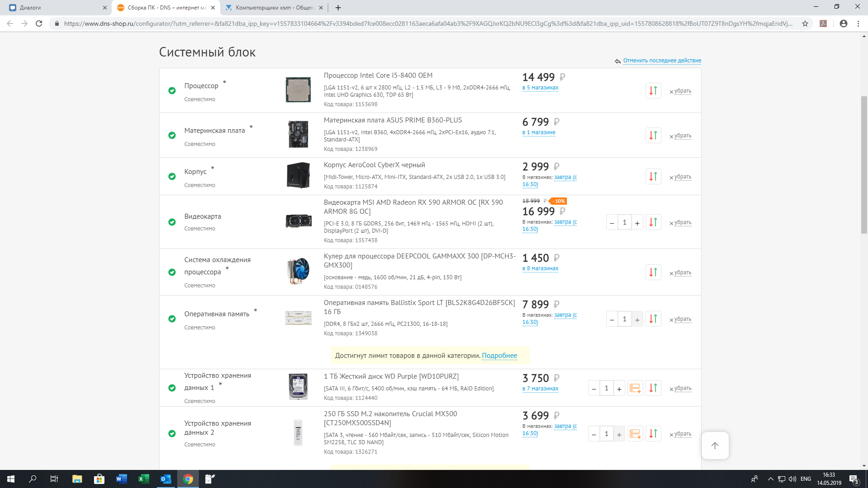Click orange add-storage icon in WD Purple row
868x488 pixels.
[x=635, y=388]
